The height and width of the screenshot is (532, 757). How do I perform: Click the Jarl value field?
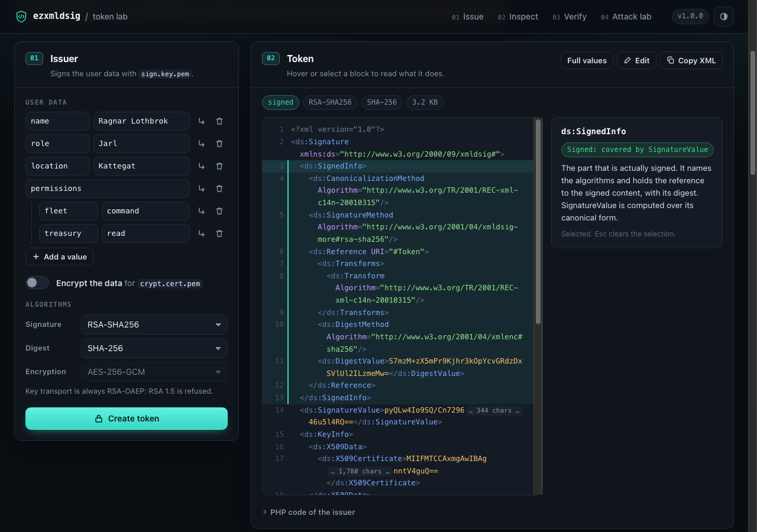(141, 144)
